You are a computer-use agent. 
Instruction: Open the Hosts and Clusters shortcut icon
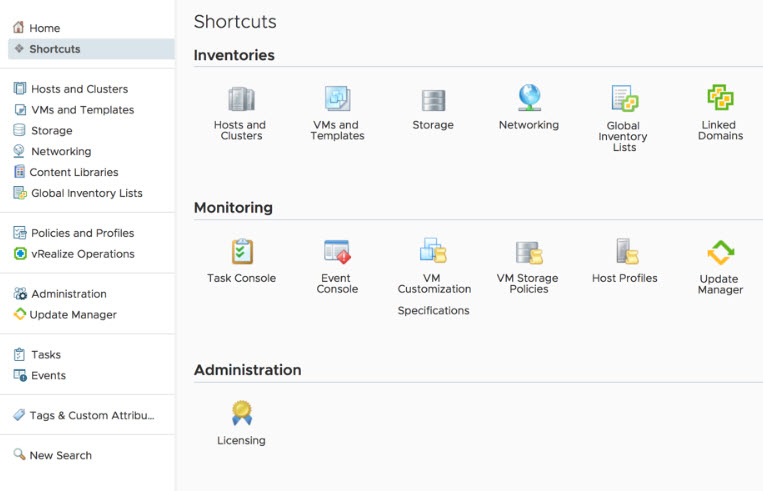(x=241, y=99)
